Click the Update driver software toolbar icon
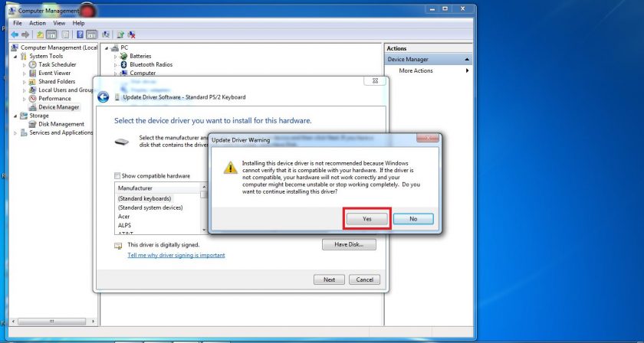Screen dimensions: 644x343 pyautogui.click(x=120, y=34)
